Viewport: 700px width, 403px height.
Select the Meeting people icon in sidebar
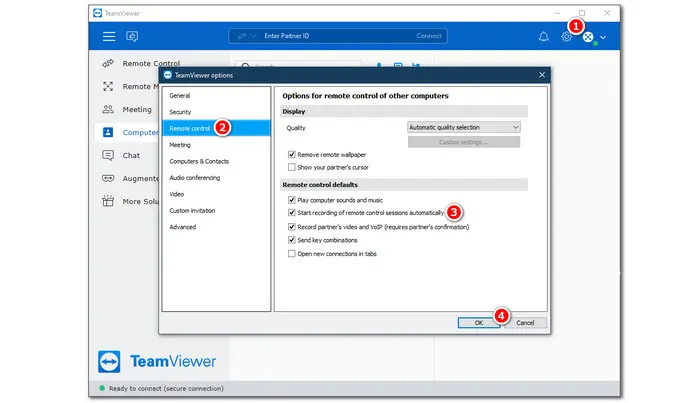pos(108,109)
